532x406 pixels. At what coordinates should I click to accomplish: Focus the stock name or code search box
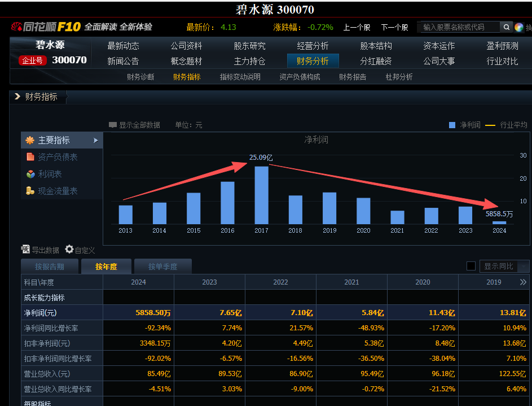460,27
